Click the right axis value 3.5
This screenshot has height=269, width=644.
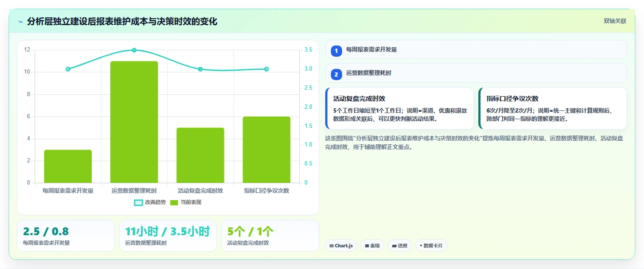click(x=308, y=50)
